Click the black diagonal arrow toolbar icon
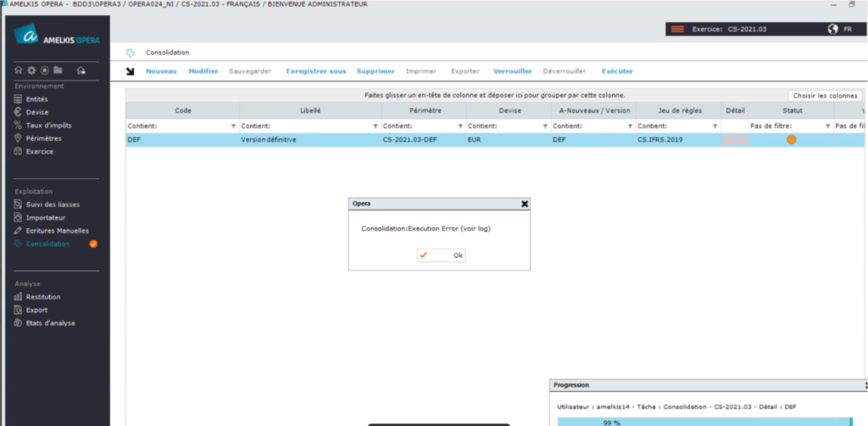The width and height of the screenshot is (868, 426). click(131, 71)
